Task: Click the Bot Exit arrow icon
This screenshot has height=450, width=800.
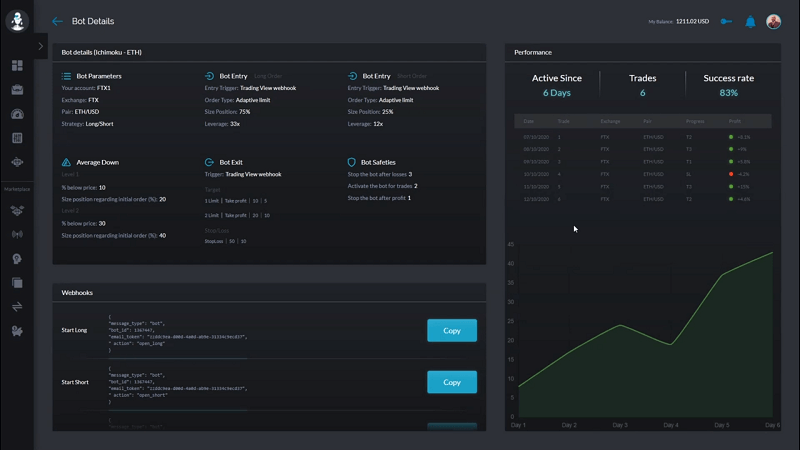Action: pos(209,162)
